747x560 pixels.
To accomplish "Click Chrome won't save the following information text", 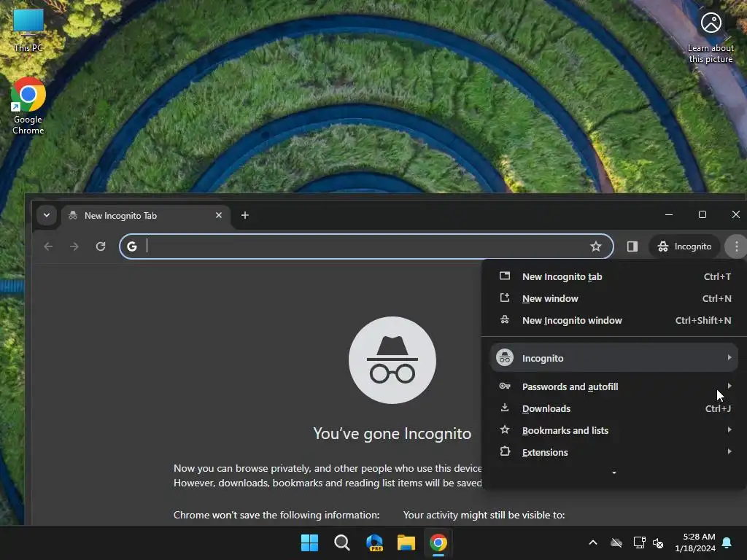I will click(x=276, y=516).
